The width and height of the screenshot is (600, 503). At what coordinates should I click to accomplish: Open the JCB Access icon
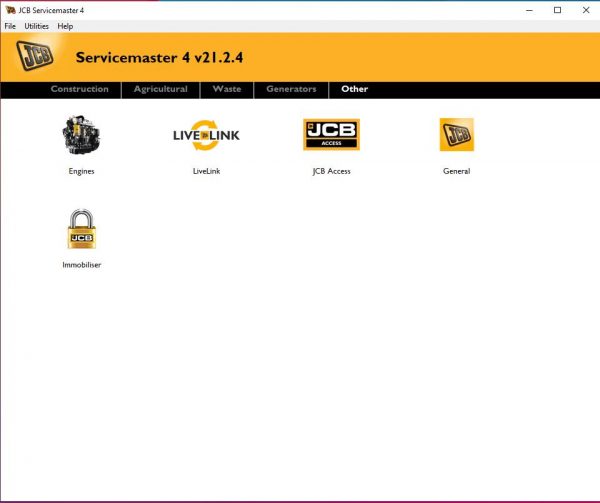pyautogui.click(x=331, y=134)
